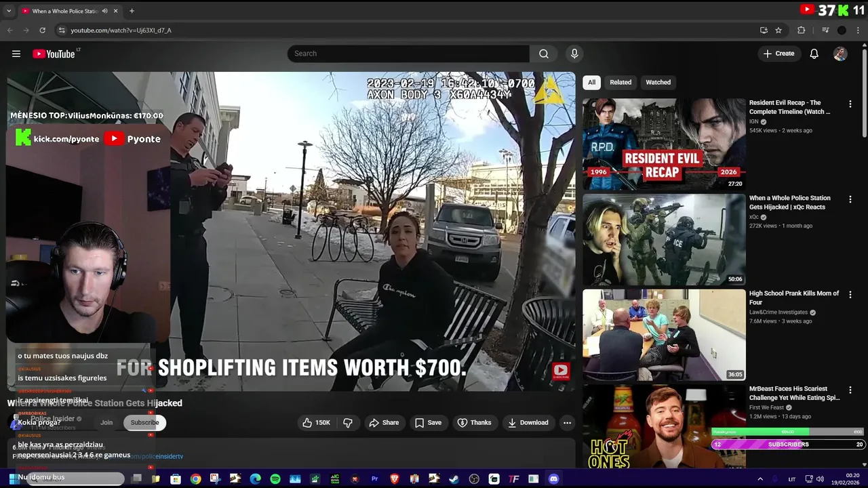The width and height of the screenshot is (868, 488).
Task: Dislike the video
Action: [348, 422]
